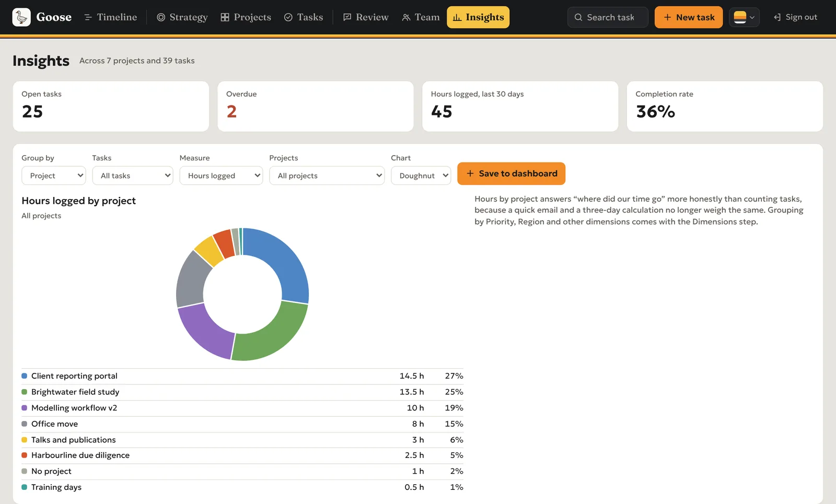Viewport: 836px width, 504px height.
Task: Change chart type from Doughnut dropdown
Action: point(421,175)
